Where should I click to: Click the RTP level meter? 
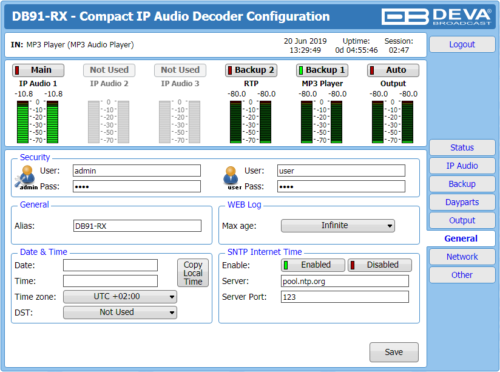click(x=251, y=122)
